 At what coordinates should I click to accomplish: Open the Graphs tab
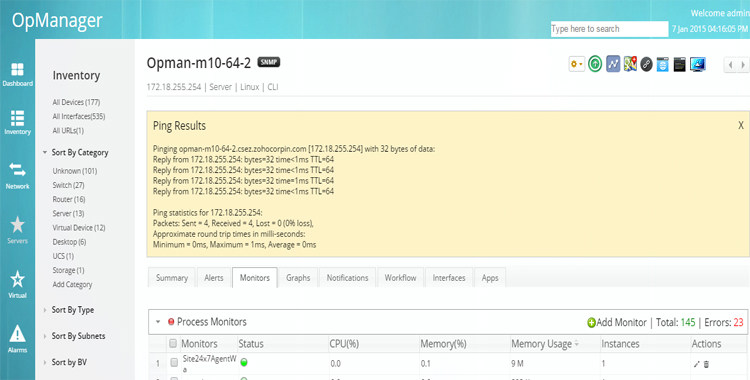298,278
